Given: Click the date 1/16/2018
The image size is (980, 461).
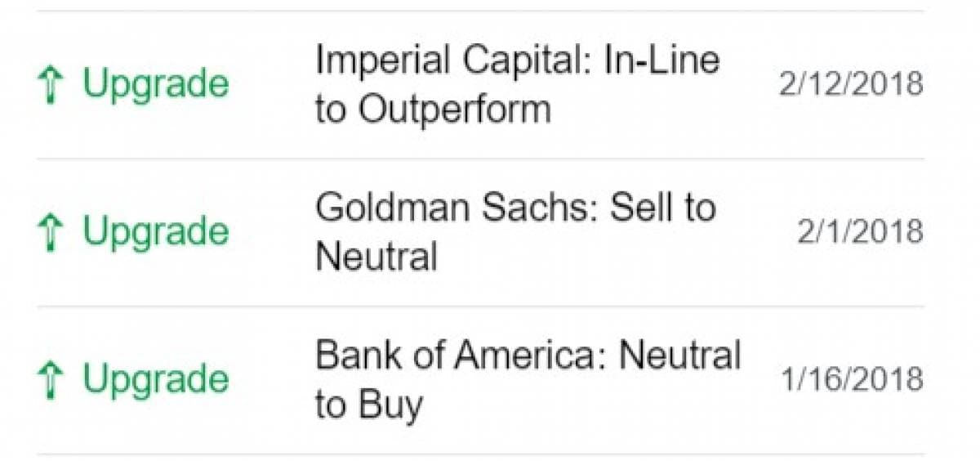Looking at the screenshot, I should click(850, 380).
